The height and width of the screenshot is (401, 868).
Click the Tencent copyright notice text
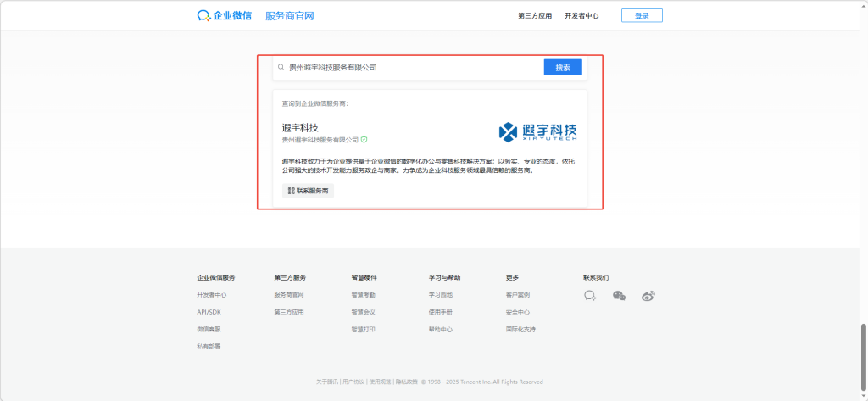pos(482,382)
